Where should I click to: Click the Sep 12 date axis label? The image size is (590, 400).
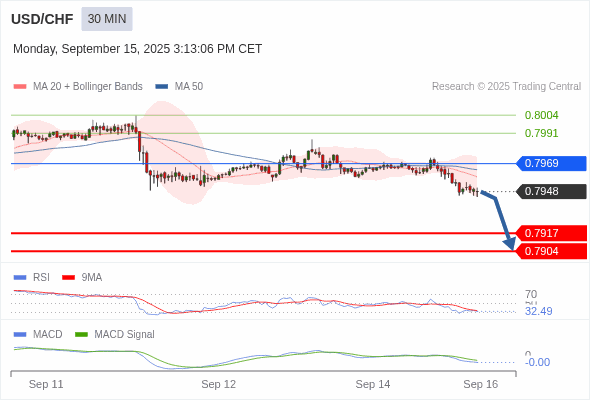click(x=219, y=384)
